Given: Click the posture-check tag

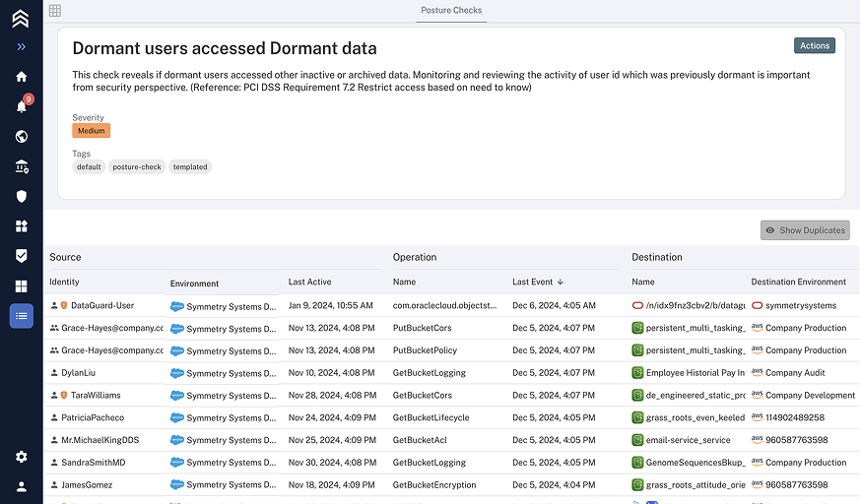Looking at the screenshot, I should [x=137, y=167].
